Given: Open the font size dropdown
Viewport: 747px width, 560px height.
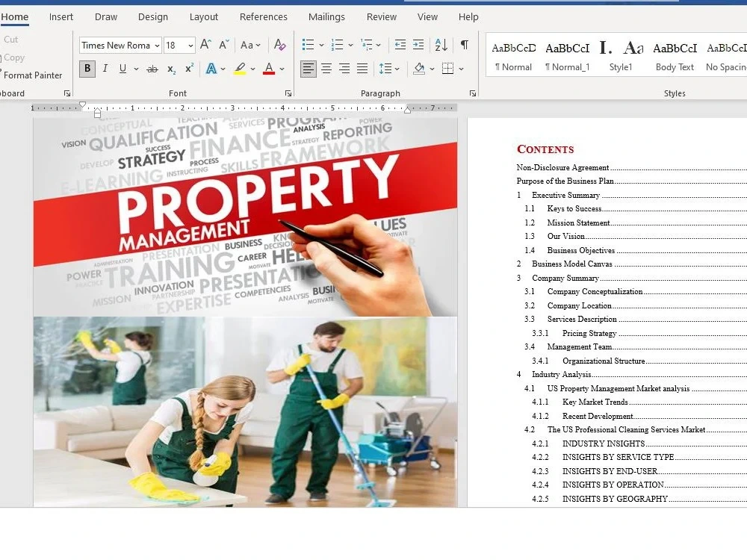Looking at the screenshot, I should point(190,45).
